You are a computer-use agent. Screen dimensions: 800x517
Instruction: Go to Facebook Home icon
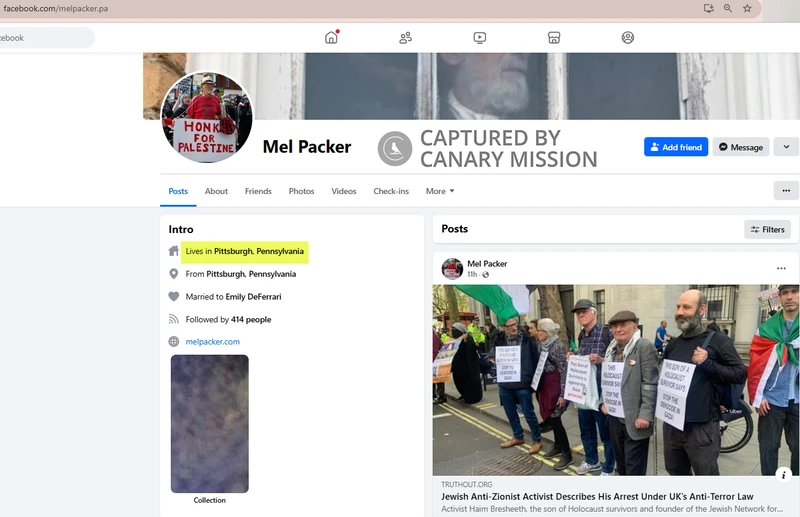point(332,37)
